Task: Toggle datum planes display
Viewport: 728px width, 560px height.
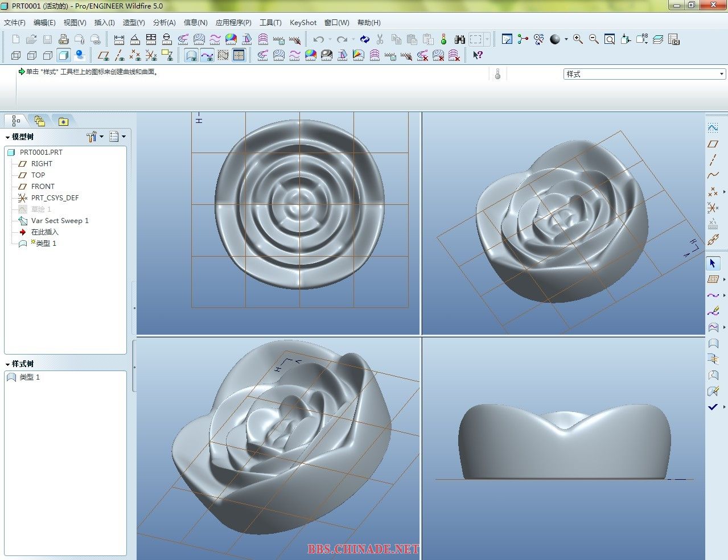Action: (103, 55)
